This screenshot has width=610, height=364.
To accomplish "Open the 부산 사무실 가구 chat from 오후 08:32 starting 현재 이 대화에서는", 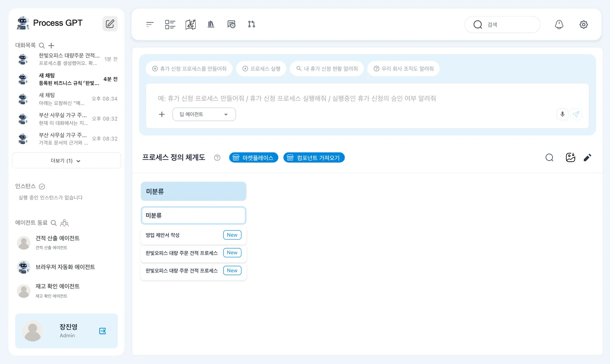I will [x=66, y=119].
